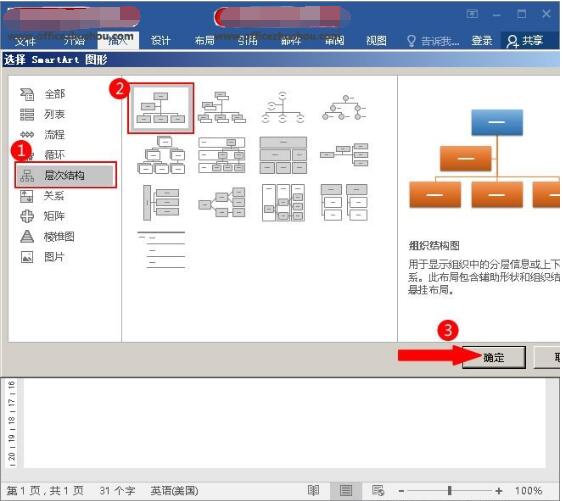The height and width of the screenshot is (501, 563).
Task: Pick the Name and Title Organization Chart layout
Action: click(x=222, y=107)
